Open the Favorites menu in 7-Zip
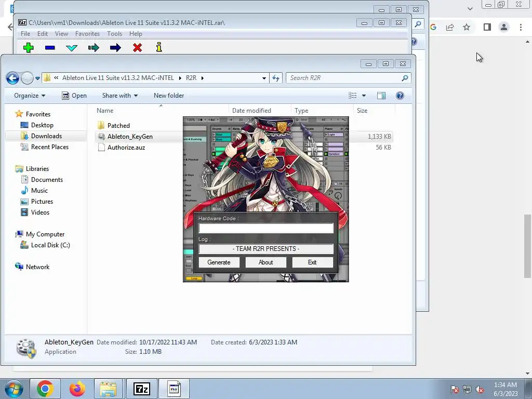This screenshot has height=399, width=532. pos(87,34)
